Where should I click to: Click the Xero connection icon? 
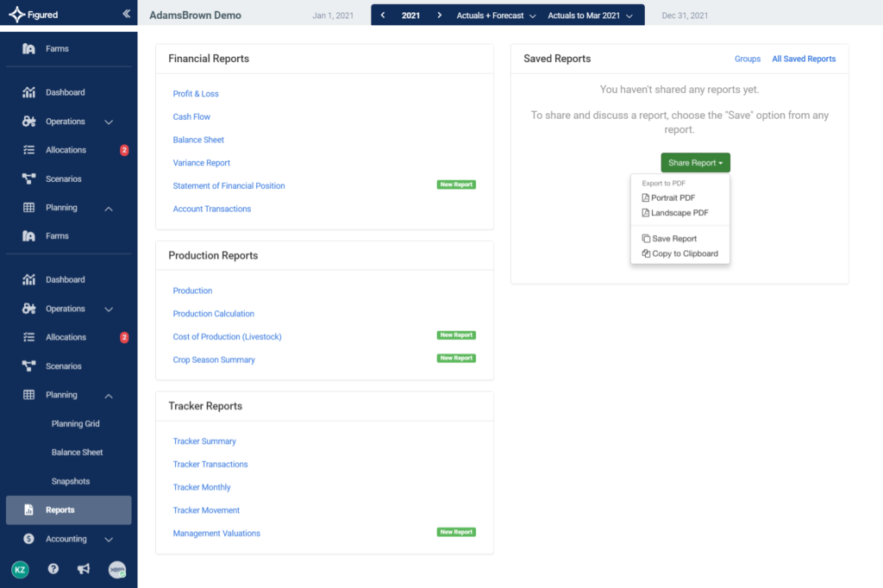tap(117, 569)
